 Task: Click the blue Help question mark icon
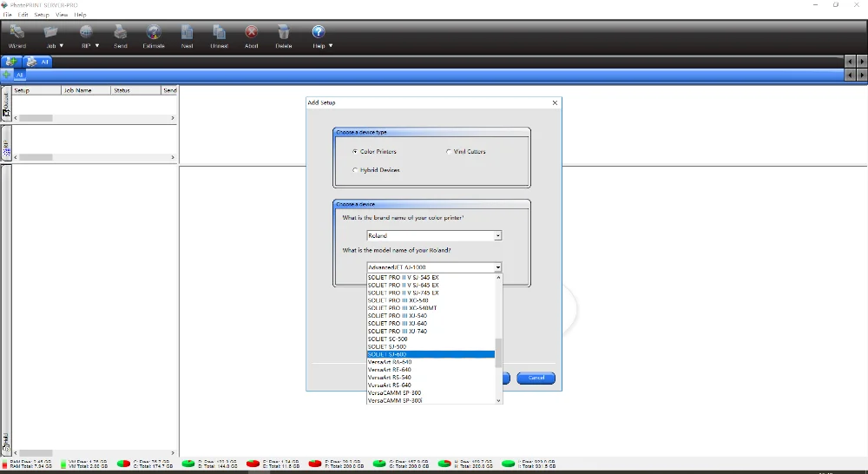click(318, 32)
